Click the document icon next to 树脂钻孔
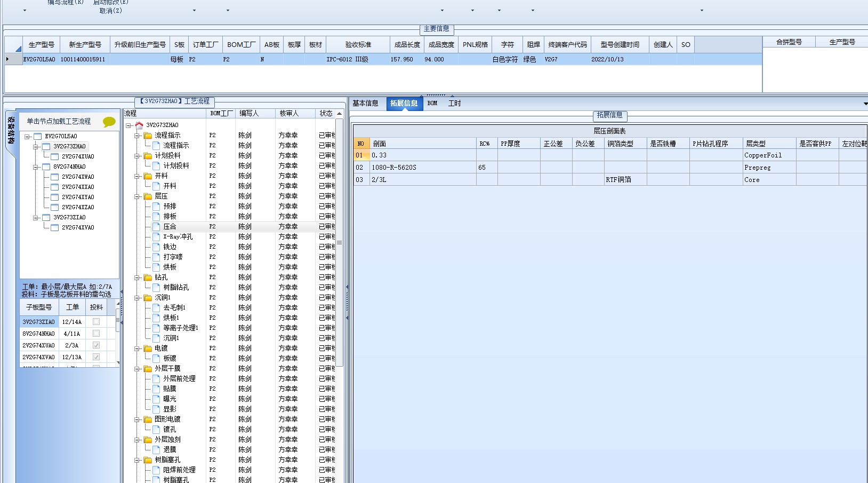This screenshot has width=868, height=483. tap(156, 288)
